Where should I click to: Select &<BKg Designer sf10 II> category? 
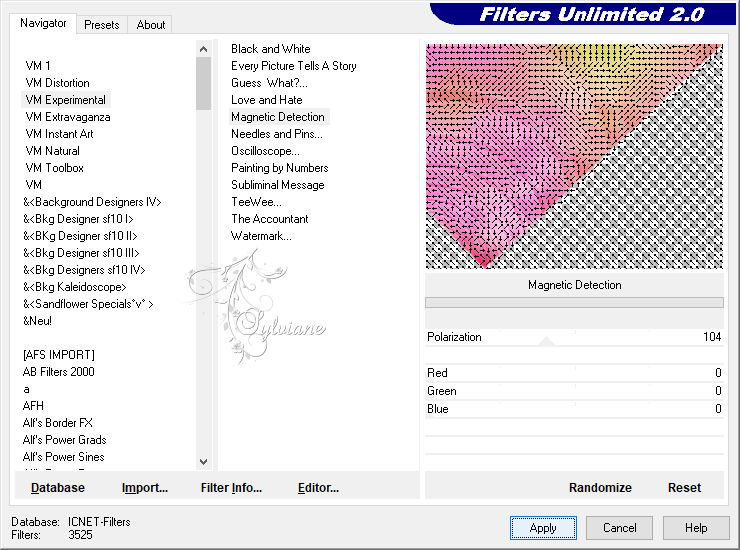coord(80,236)
